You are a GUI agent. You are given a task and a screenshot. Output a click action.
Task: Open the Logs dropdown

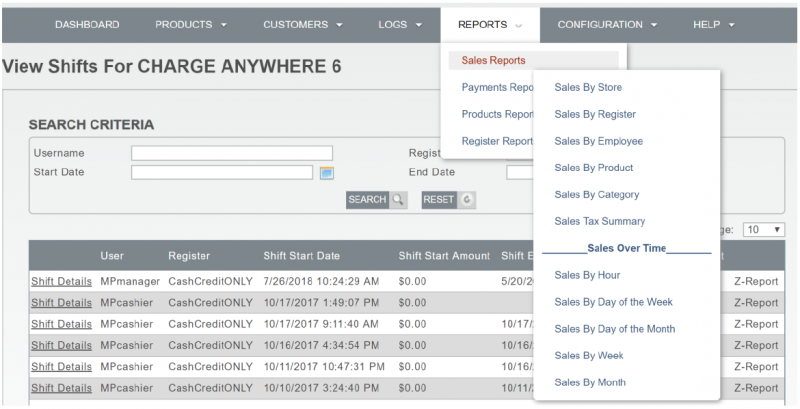click(x=400, y=24)
